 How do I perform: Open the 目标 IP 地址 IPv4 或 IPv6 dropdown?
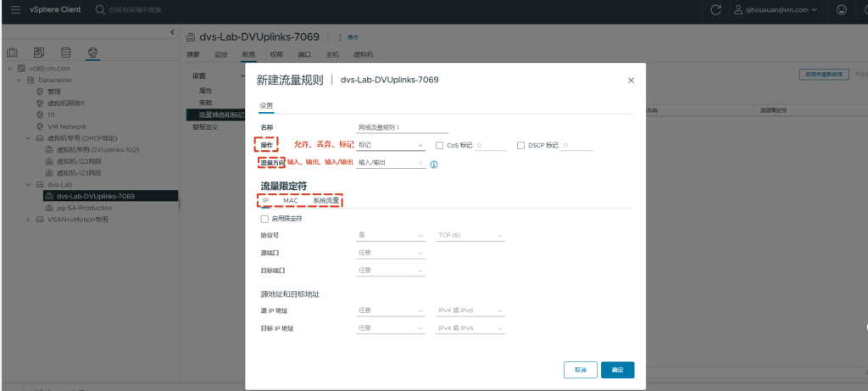(x=470, y=328)
